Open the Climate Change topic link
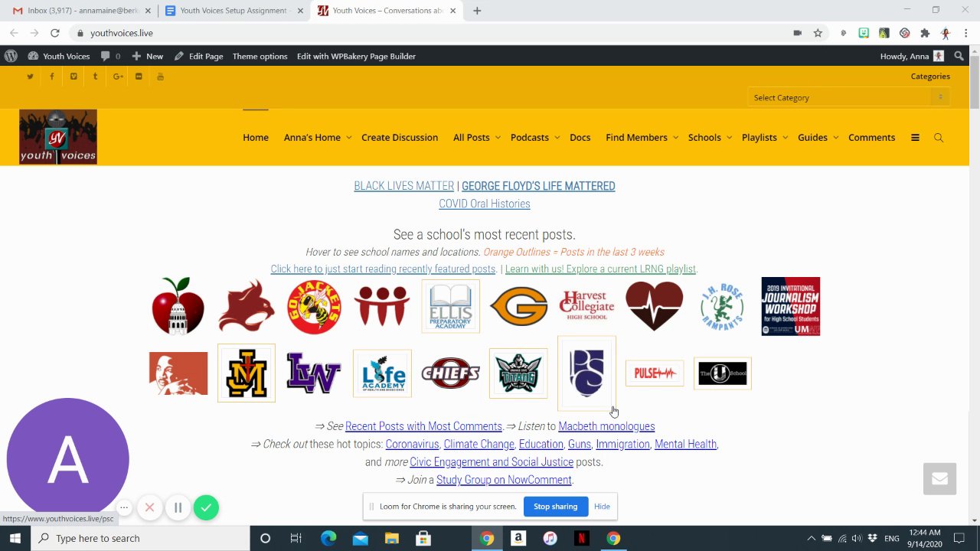The height and width of the screenshot is (551, 980). (479, 444)
